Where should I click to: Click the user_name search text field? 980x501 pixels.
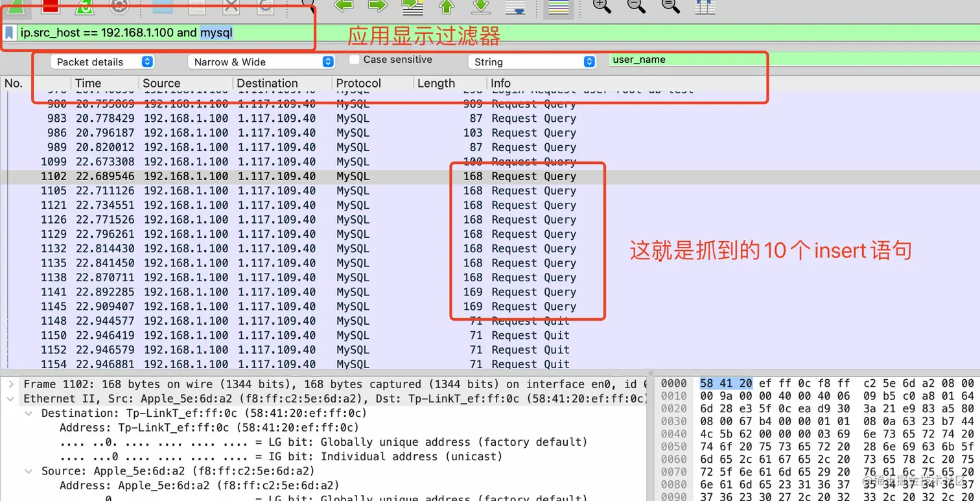[x=795, y=60]
